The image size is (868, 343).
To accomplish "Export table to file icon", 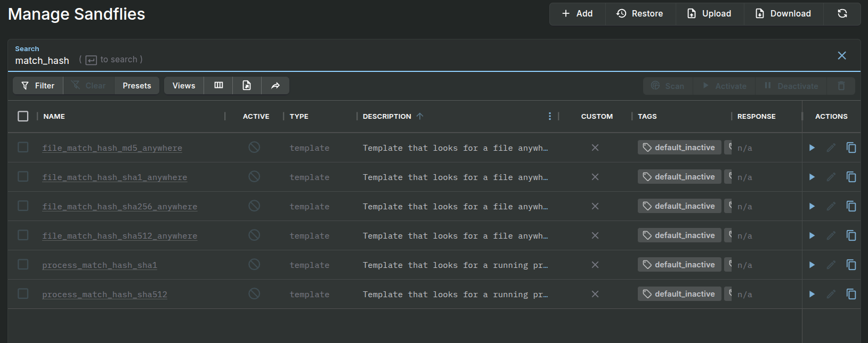I will click(x=247, y=86).
